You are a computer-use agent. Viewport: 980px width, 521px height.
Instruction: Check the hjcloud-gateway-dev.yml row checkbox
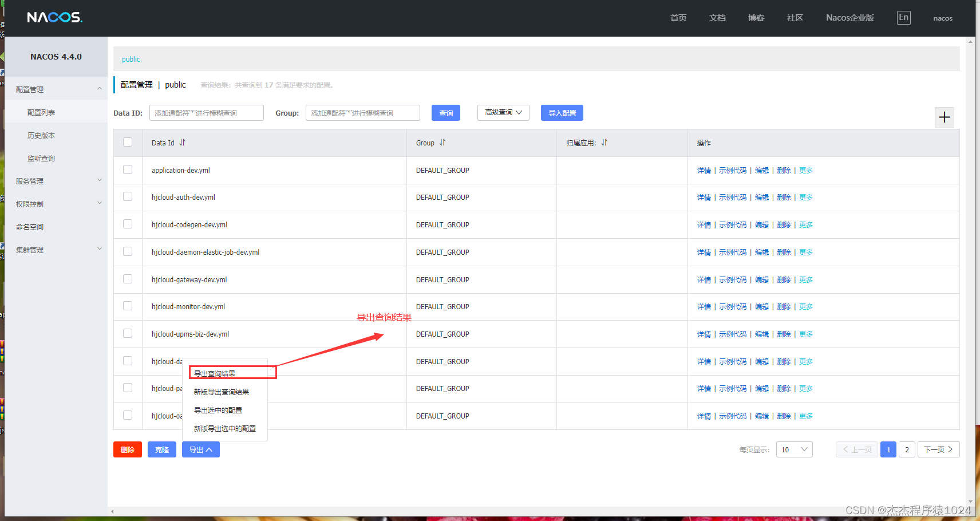click(x=127, y=279)
